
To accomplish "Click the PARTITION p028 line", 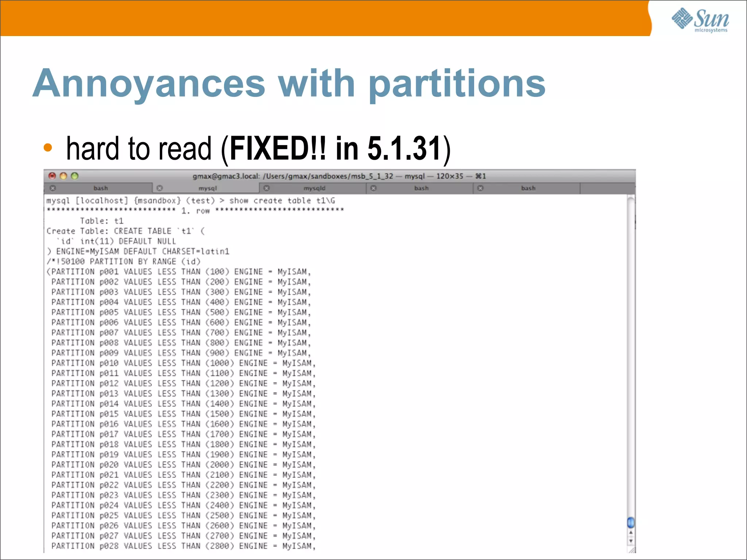I will [x=183, y=546].
